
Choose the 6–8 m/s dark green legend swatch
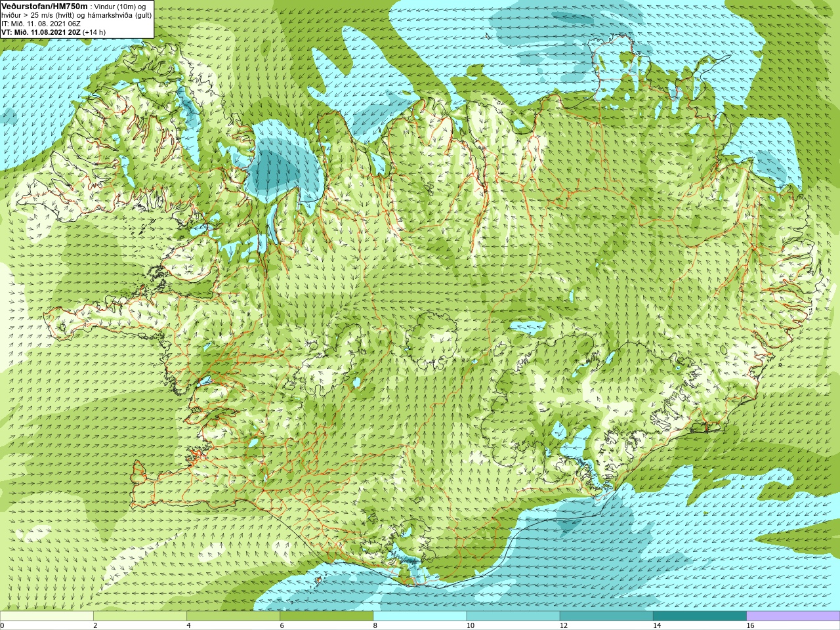click(x=326, y=616)
